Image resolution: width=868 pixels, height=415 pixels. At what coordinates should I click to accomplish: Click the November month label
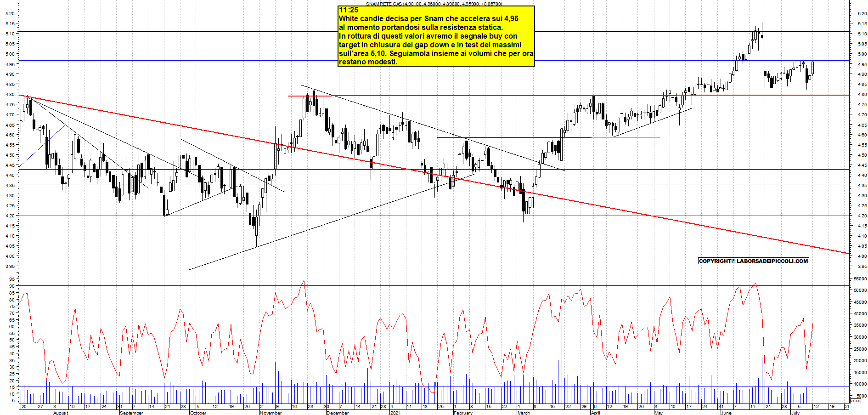(x=271, y=413)
